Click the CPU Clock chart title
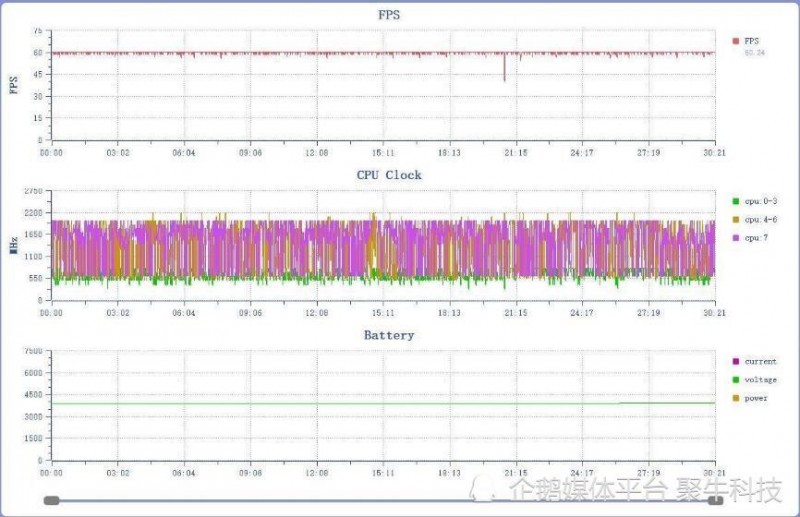Viewport: 800px width, 517px height. point(389,175)
